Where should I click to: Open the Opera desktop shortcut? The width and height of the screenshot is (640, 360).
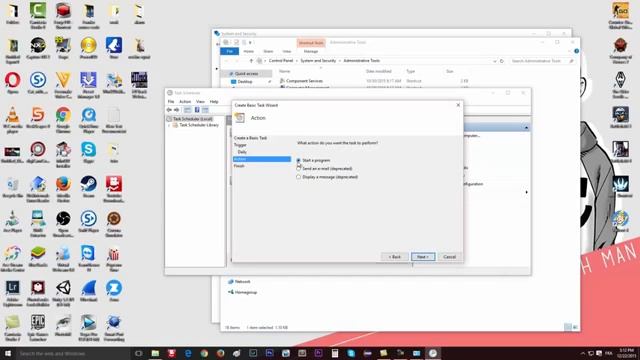(13, 83)
